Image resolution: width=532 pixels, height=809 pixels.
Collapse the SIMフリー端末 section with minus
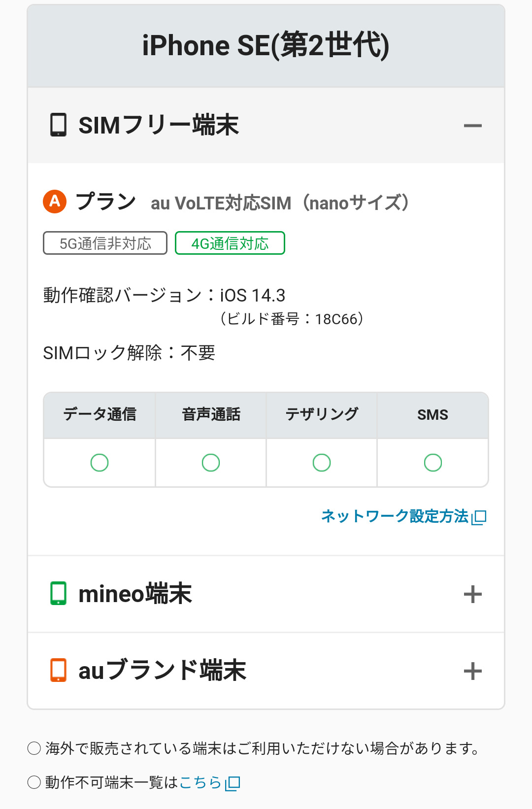point(472,126)
